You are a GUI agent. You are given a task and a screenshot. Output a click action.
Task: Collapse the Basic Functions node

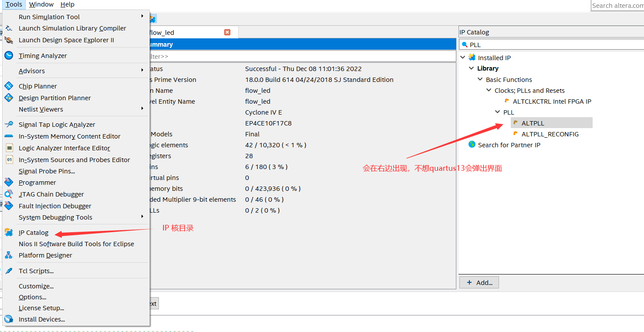(x=480, y=79)
